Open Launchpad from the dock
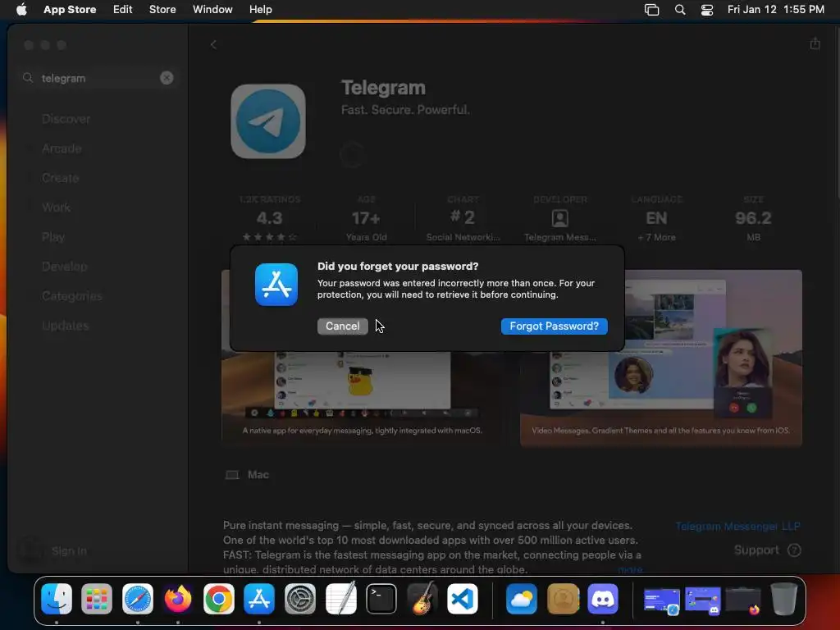 97,599
